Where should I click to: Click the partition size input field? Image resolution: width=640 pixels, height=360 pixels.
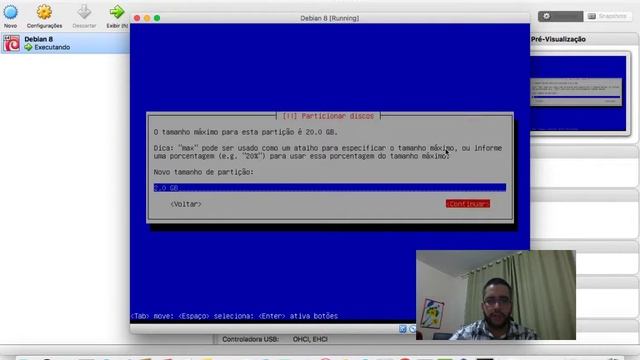(x=330, y=188)
